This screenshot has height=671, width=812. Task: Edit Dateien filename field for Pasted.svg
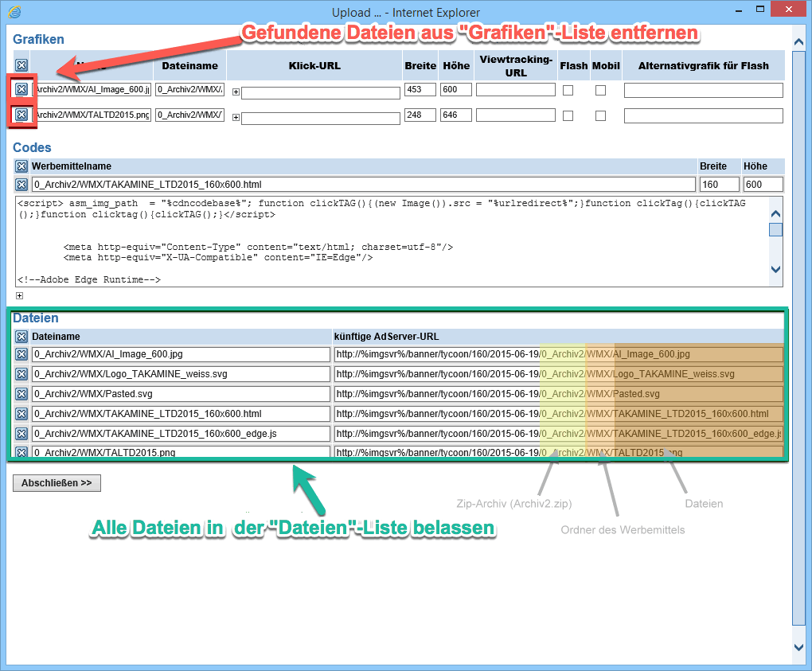coord(182,394)
